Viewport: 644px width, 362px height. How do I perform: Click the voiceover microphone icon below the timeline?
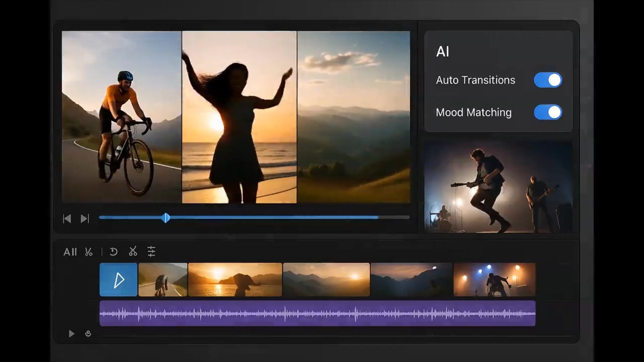88,334
